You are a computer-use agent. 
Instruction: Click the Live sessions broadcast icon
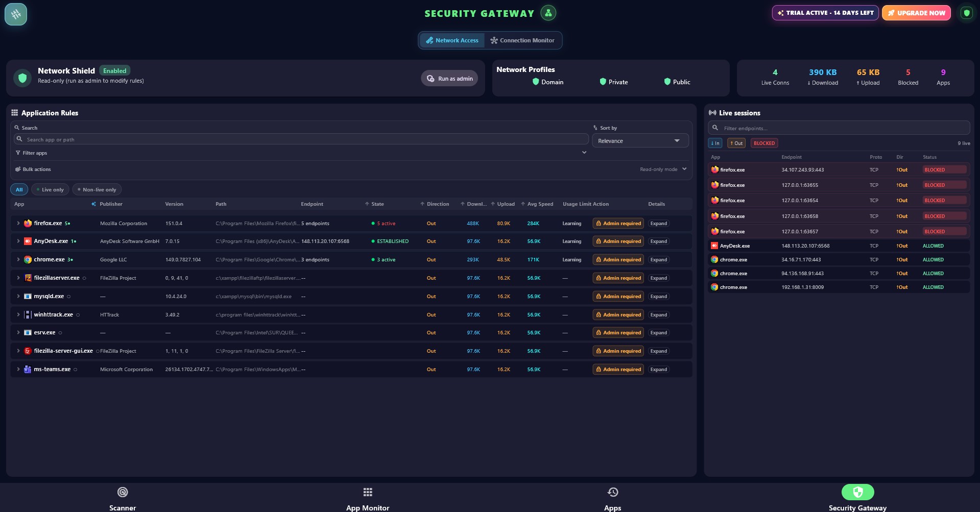click(712, 113)
